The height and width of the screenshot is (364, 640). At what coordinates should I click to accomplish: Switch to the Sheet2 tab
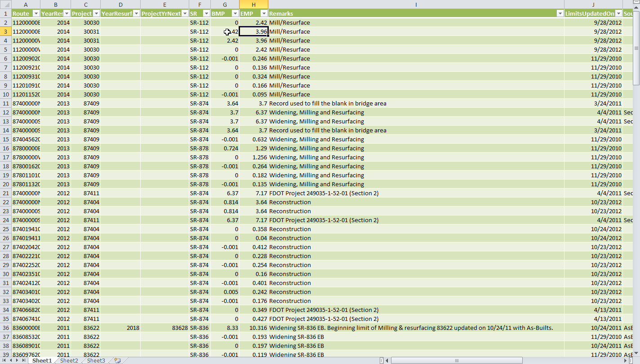click(x=69, y=360)
